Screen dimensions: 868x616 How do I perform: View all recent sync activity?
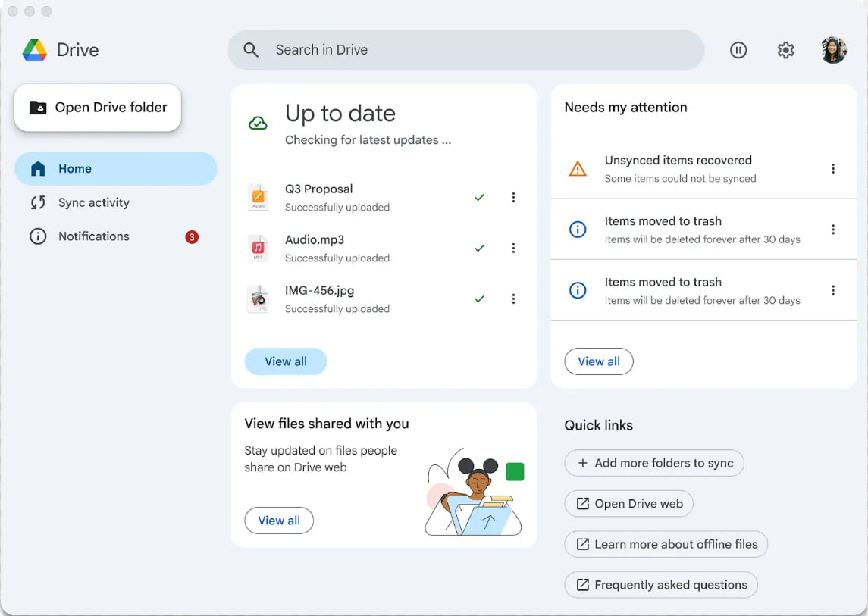[x=285, y=361]
